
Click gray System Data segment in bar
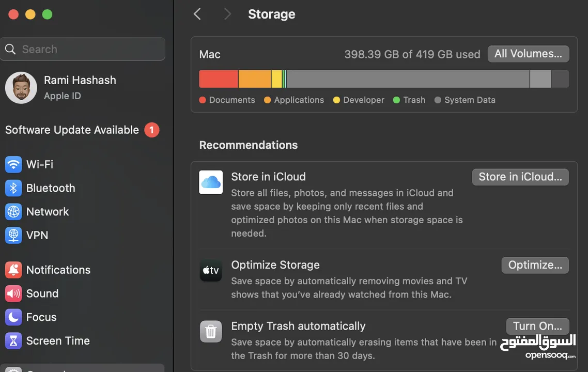tap(408, 79)
